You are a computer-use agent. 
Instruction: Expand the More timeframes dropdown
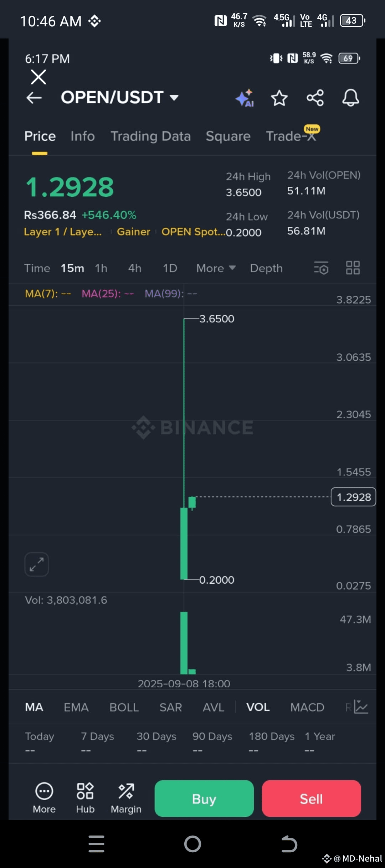point(216,268)
